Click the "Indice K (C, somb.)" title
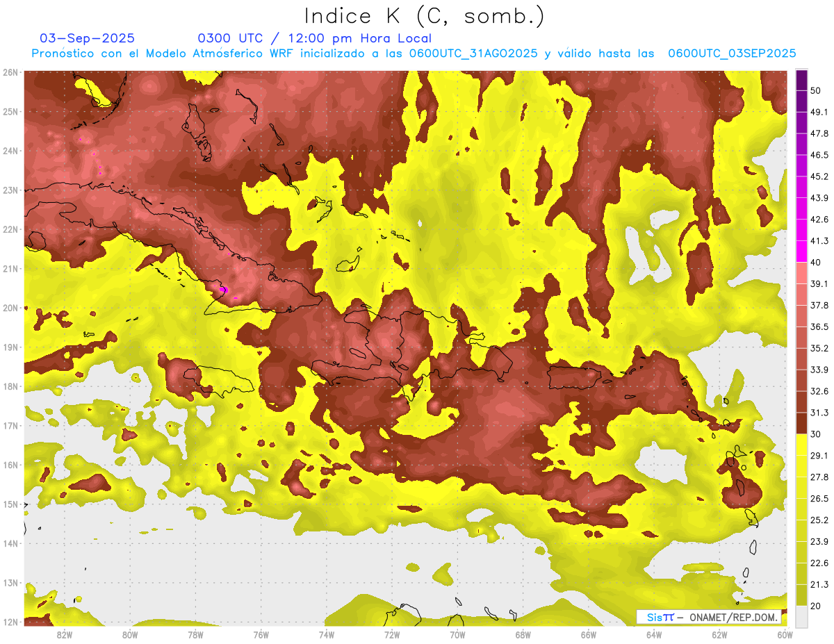 (x=424, y=16)
